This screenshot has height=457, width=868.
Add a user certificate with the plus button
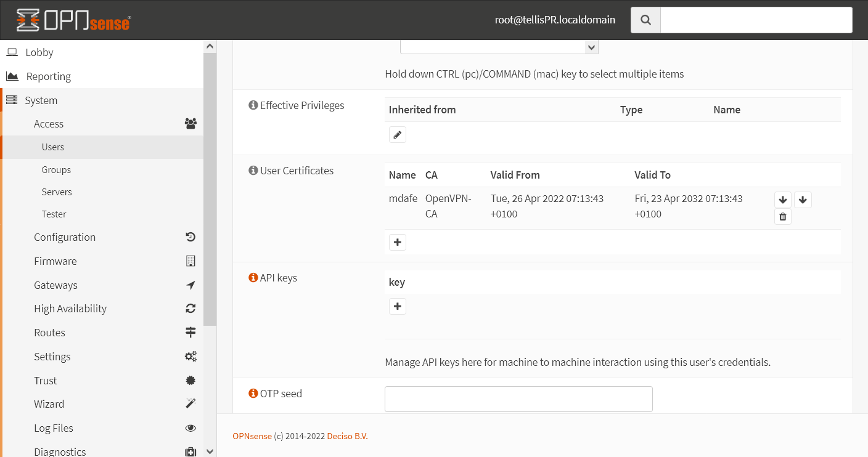[397, 241]
